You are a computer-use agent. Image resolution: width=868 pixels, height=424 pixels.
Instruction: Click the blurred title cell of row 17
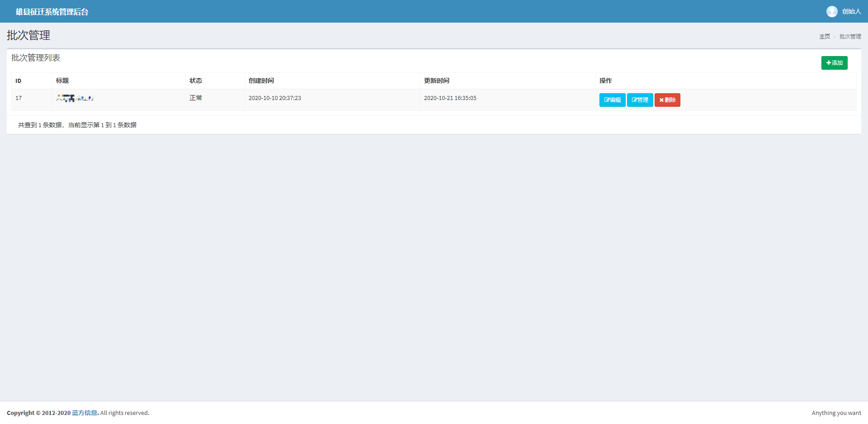(x=75, y=98)
